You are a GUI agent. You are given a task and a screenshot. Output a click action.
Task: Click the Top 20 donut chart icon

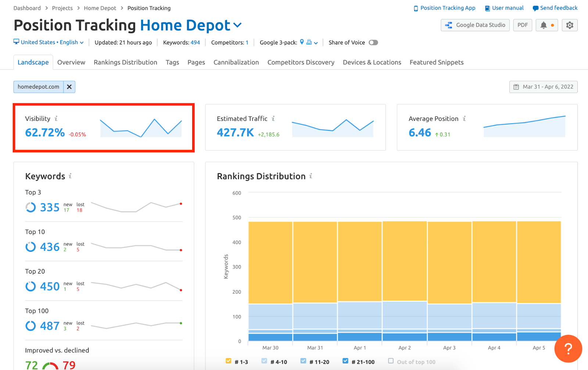click(x=31, y=286)
